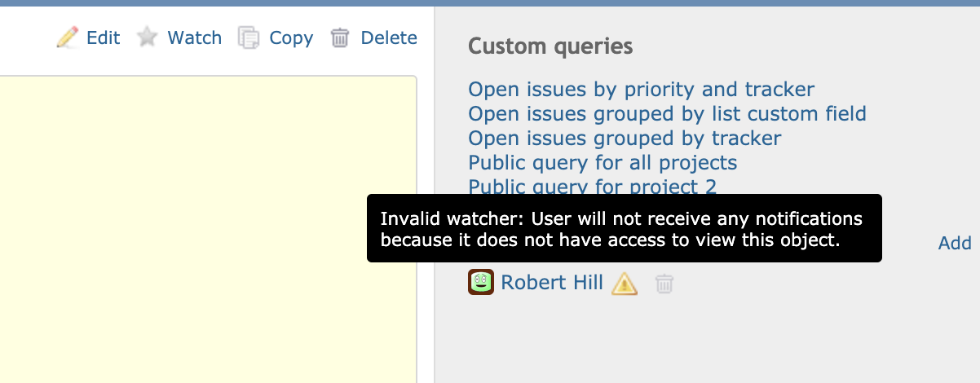Click the trash can Delete icon

click(340, 37)
